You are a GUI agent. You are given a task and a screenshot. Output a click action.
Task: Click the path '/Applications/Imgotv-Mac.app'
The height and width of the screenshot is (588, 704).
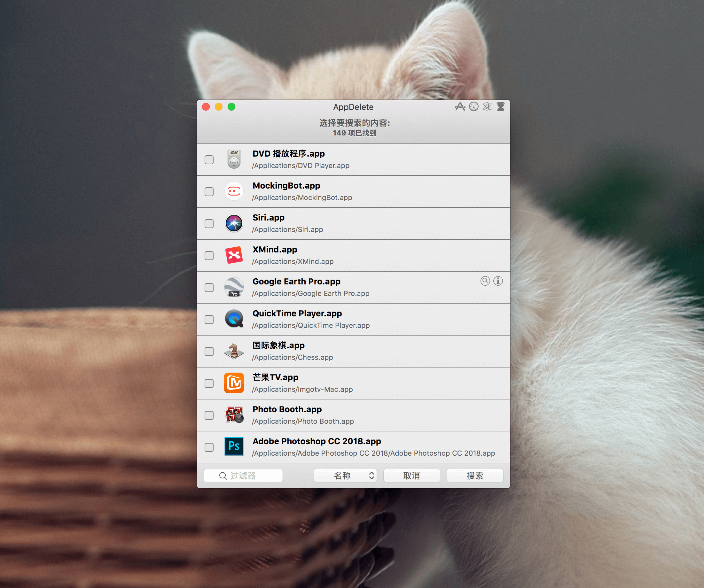[x=302, y=389]
